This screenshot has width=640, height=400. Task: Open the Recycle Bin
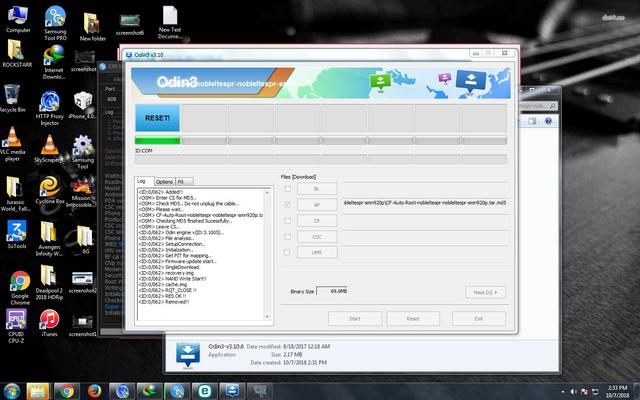13,98
